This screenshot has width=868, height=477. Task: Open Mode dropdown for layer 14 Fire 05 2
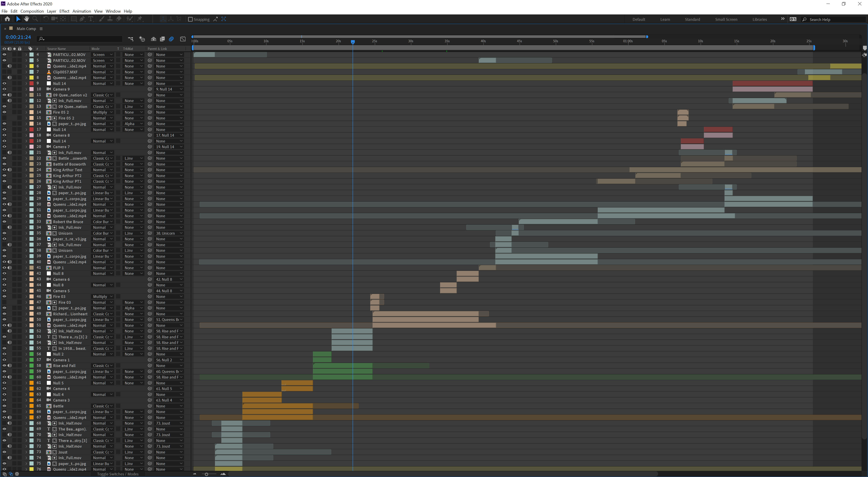103,112
